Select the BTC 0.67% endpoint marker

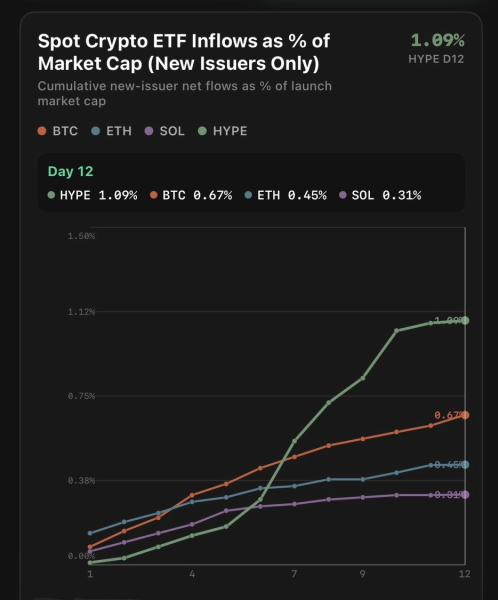click(x=465, y=415)
